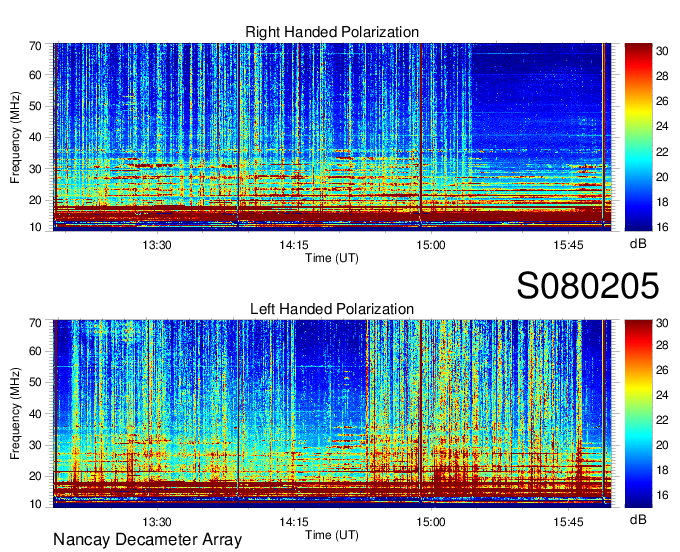Click the 16 dB value on upper color bar
This screenshot has height=552, width=680.
coord(662,227)
